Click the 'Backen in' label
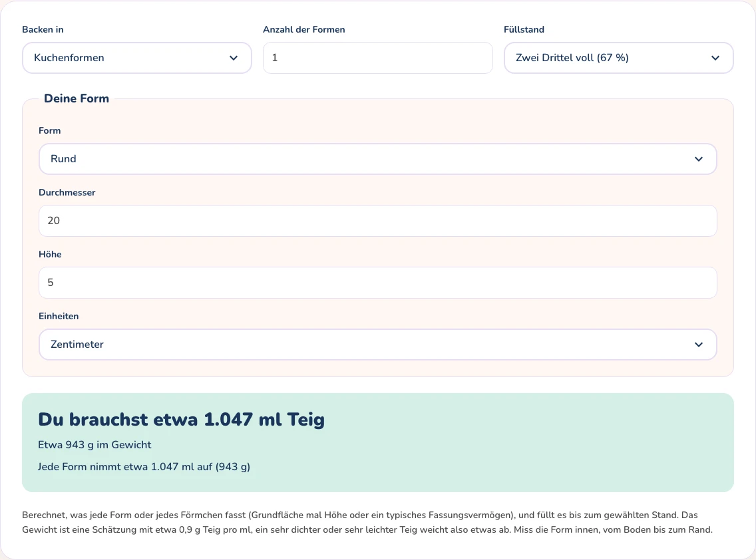Image resolution: width=756 pixels, height=560 pixels. tap(43, 29)
